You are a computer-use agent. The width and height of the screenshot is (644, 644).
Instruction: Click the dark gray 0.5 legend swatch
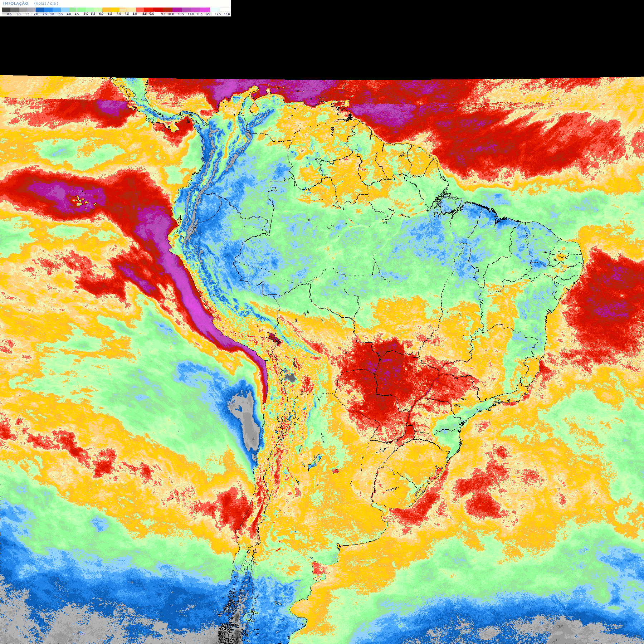(6, 10)
